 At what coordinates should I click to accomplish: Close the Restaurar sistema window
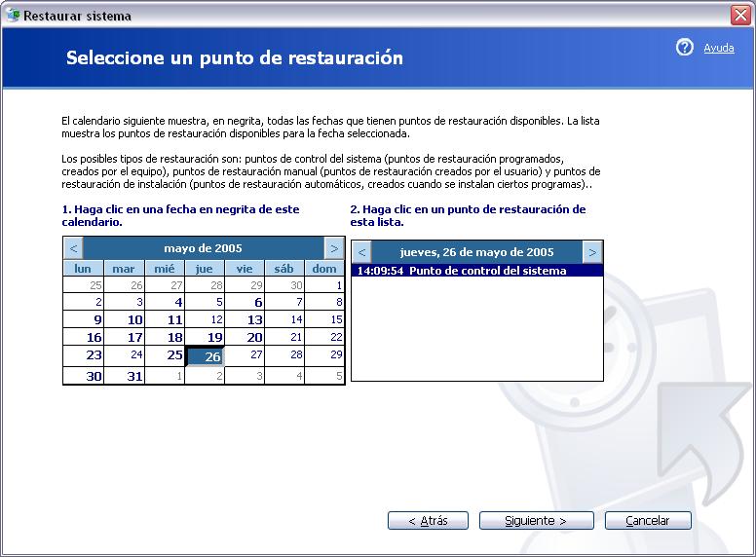740,16
